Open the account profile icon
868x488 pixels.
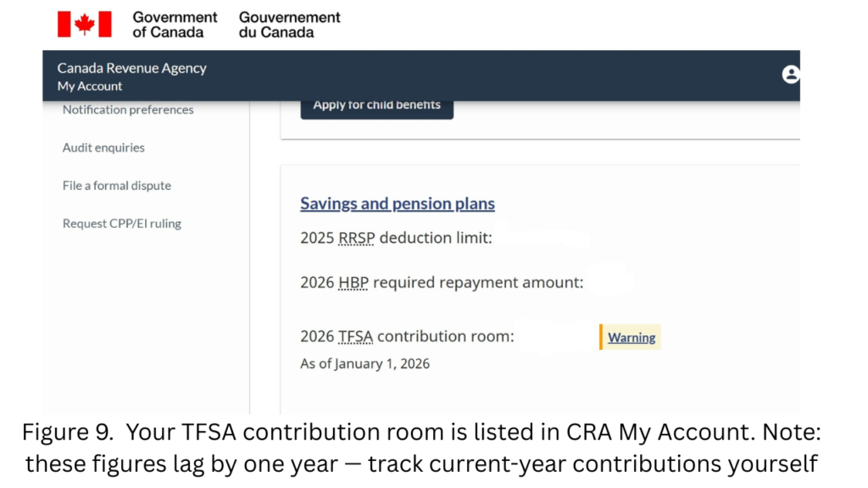(x=790, y=75)
